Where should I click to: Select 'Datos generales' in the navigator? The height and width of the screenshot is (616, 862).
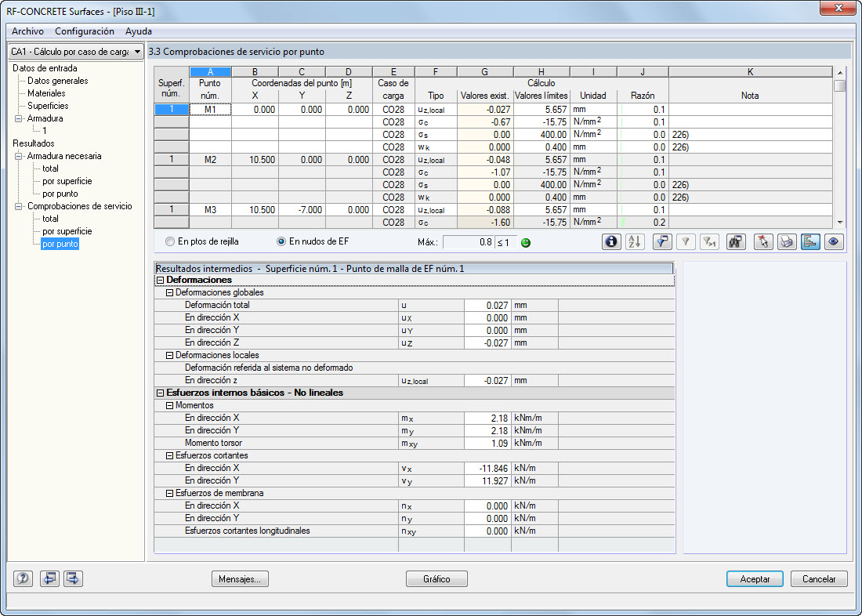(x=58, y=81)
